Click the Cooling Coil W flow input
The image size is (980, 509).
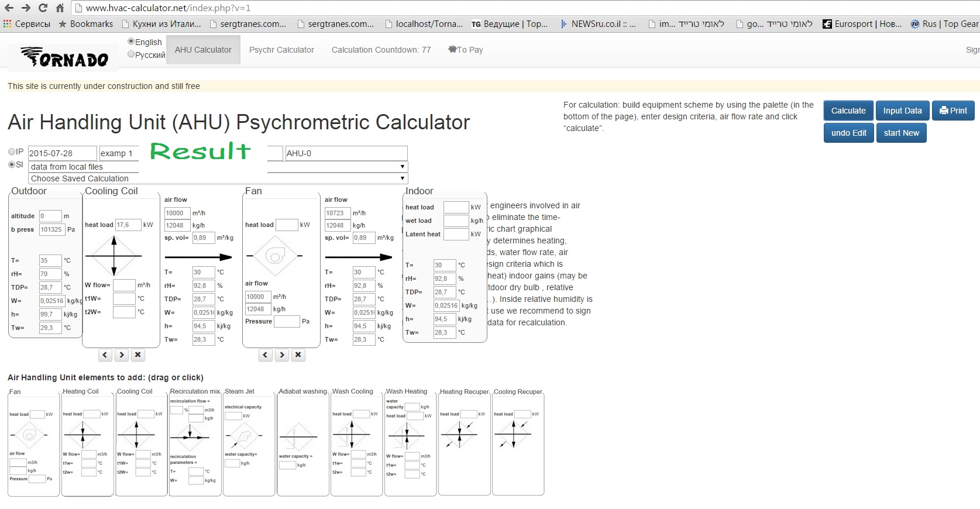[124, 285]
